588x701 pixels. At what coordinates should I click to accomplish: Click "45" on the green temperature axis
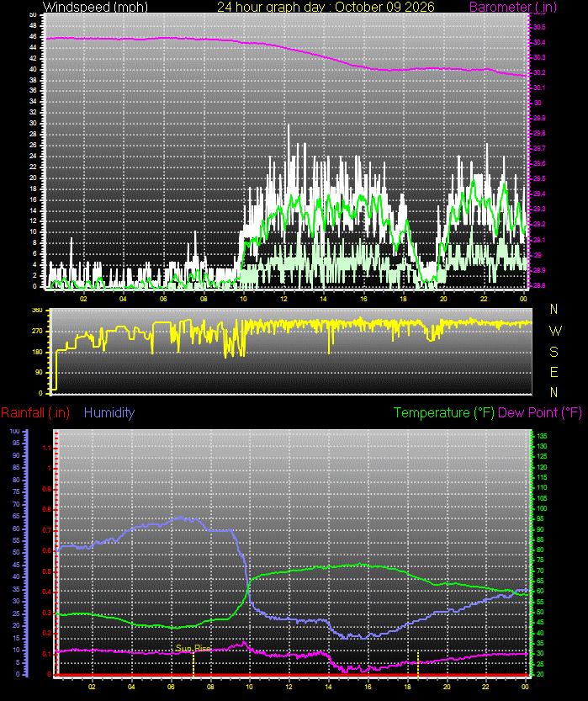click(x=540, y=623)
